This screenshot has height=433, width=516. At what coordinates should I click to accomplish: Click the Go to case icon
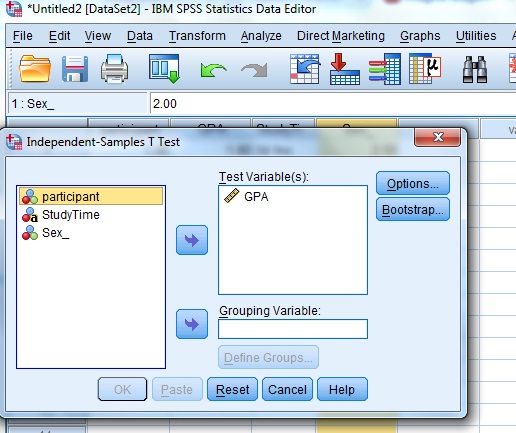(x=305, y=69)
